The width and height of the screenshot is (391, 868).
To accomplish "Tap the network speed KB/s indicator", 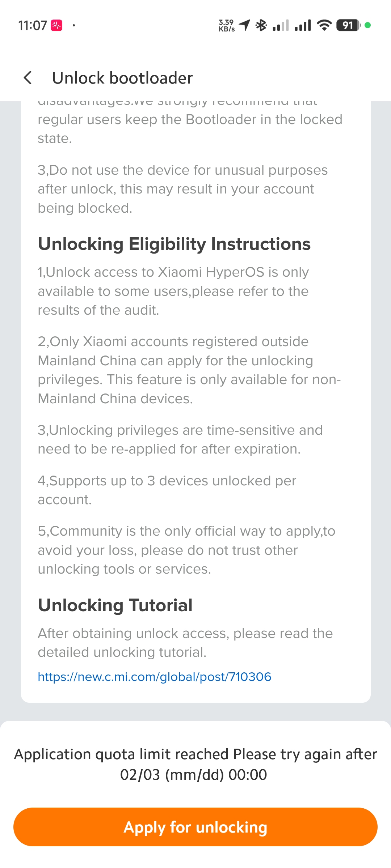I will coord(227,25).
